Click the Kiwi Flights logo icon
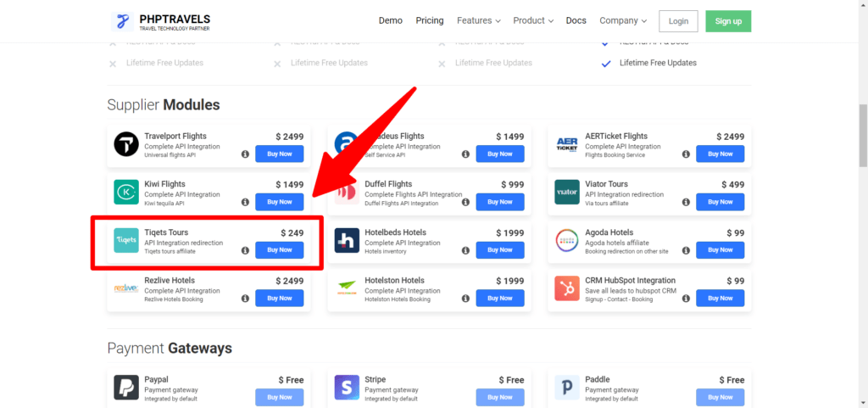This screenshot has width=868, height=408. 126,192
